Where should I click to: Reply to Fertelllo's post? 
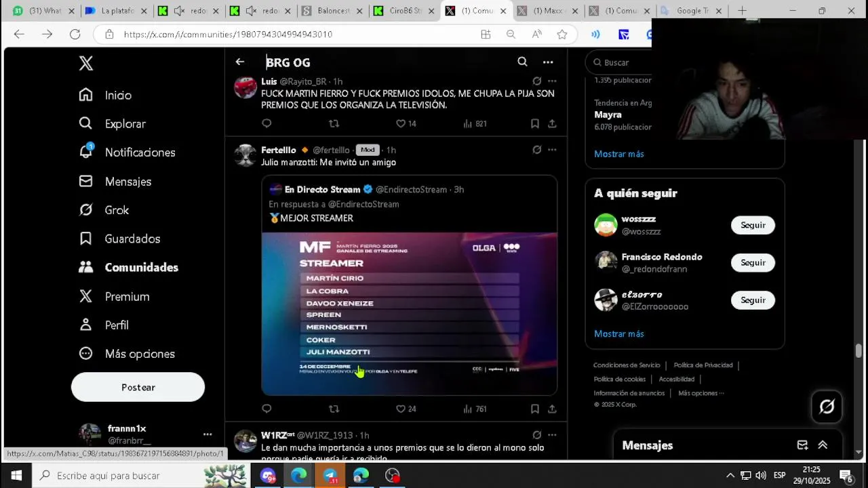(267, 409)
